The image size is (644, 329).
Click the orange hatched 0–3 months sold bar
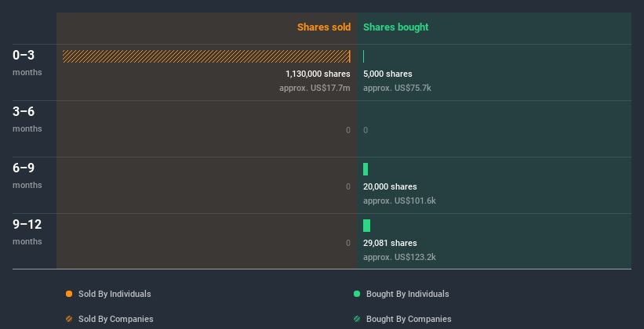coord(206,56)
